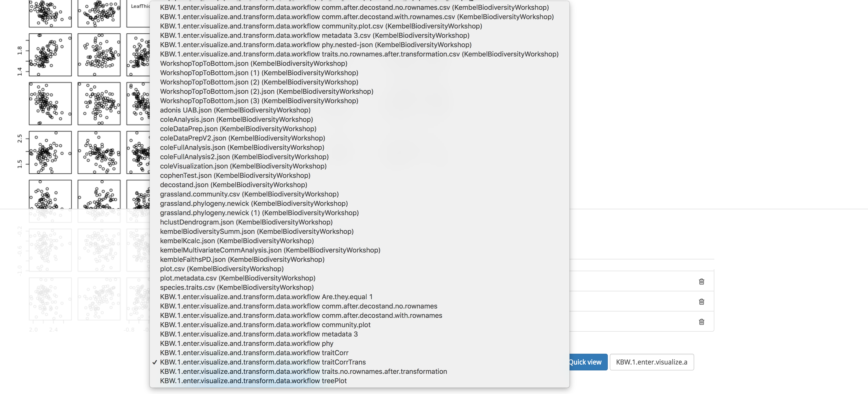Select plot.metadata.csv option
Image resolution: width=868 pixels, height=394 pixels.
coord(359,278)
